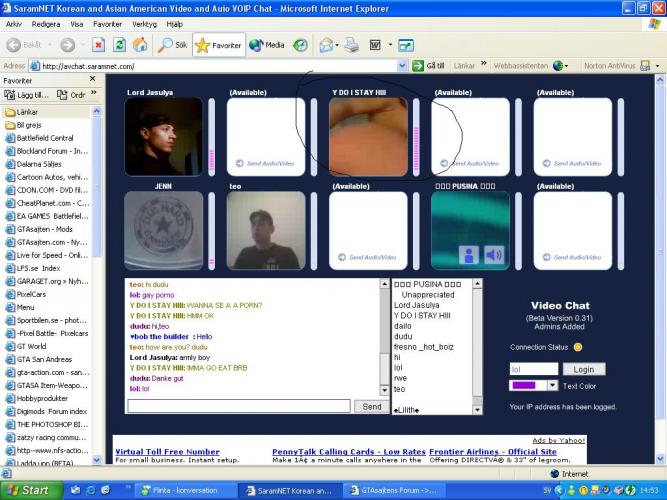
Task: Open the Battlefield Central favorite link
Action: point(45,138)
